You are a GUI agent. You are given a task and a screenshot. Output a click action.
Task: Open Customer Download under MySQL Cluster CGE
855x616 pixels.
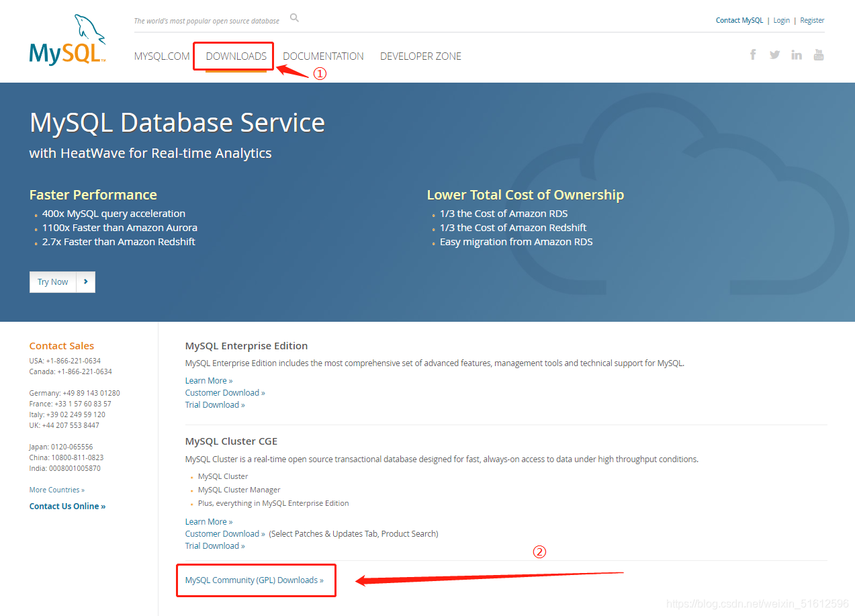point(225,534)
